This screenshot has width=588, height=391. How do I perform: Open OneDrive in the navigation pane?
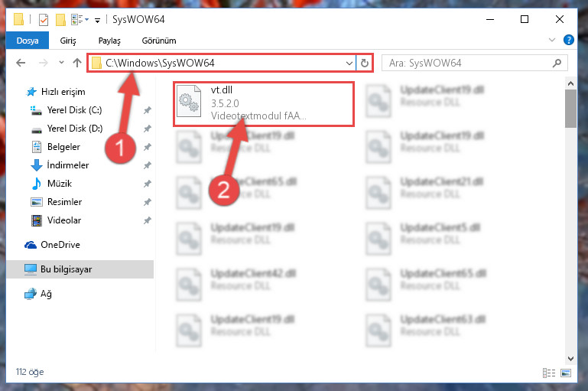60,245
